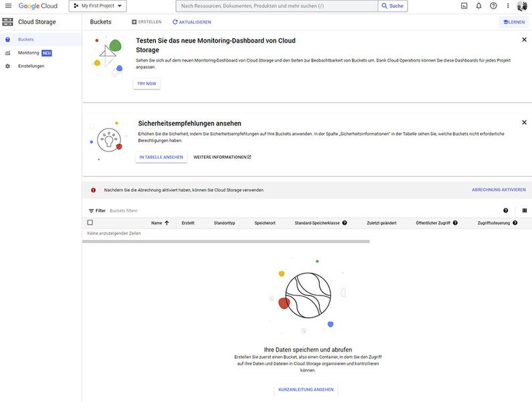532x402 pixels.
Task: Click the ABRECHNUNG AKTIVIEREN link
Action: click(x=499, y=190)
